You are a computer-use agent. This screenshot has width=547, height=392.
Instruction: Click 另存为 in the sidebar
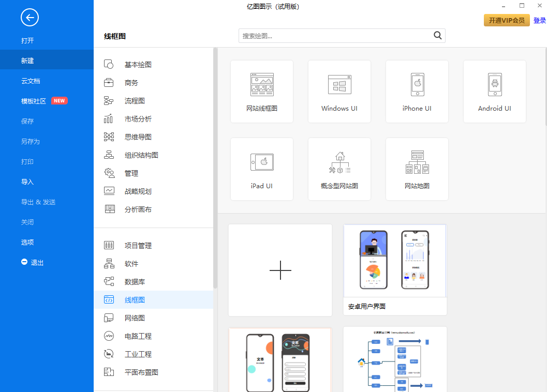[x=31, y=141]
